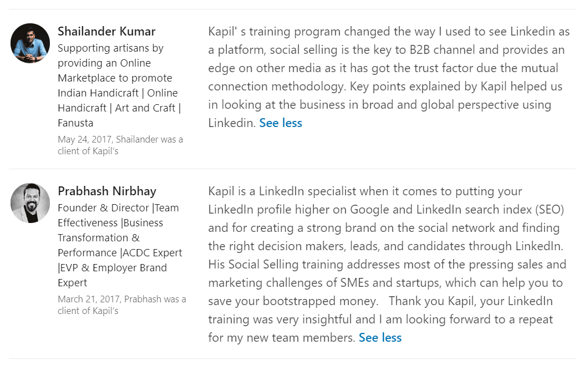The height and width of the screenshot is (365, 588).
Task: Click 'client of Kapil's' under Prabhash's date
Action: click(x=88, y=311)
